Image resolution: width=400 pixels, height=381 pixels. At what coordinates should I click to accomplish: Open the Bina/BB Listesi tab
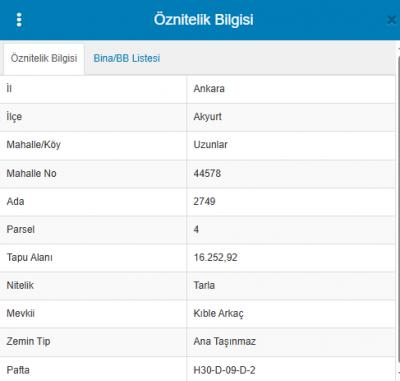127,58
